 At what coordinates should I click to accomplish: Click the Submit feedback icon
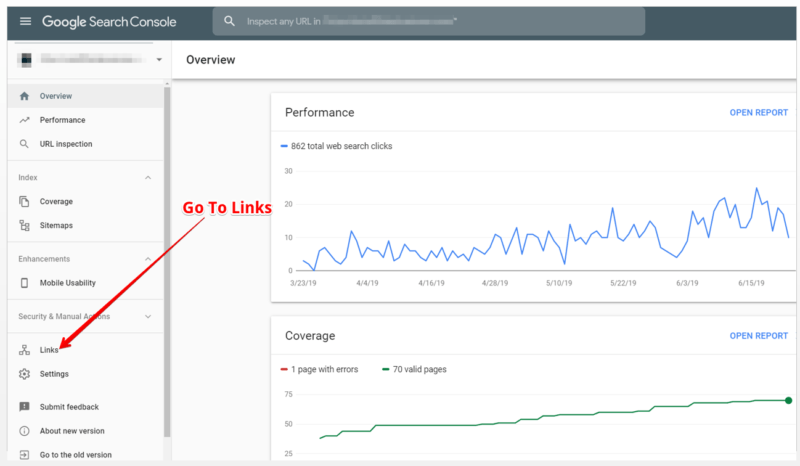24,407
